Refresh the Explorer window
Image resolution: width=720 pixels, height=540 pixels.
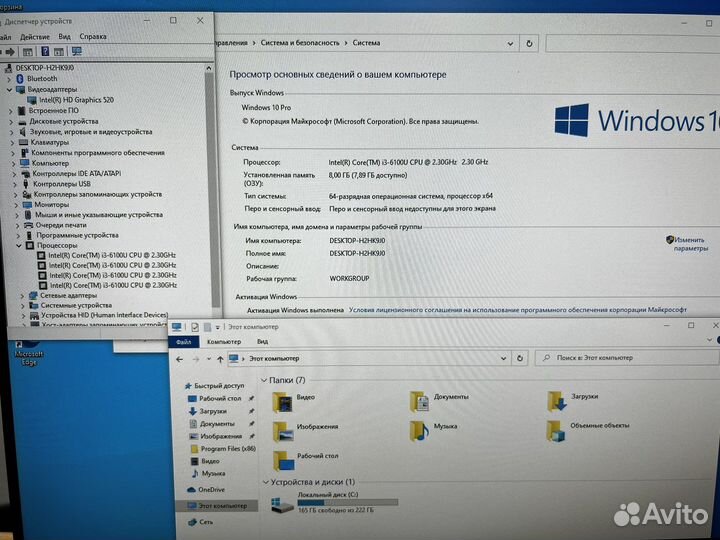tap(520, 358)
